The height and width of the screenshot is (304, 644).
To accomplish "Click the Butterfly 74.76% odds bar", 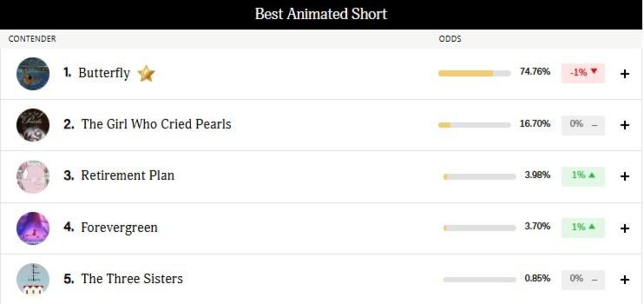I will click(474, 73).
